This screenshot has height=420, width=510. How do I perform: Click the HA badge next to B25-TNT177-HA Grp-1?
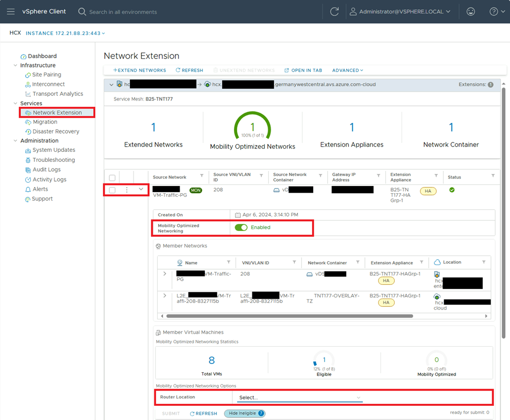point(428,191)
